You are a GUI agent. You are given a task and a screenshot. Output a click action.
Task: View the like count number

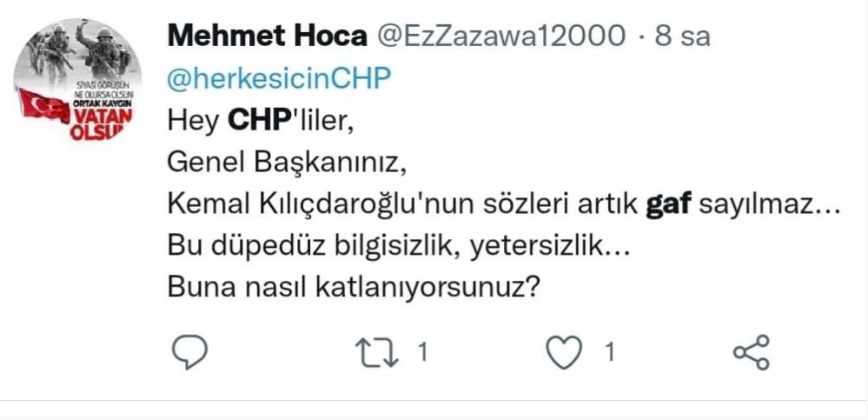(x=609, y=352)
